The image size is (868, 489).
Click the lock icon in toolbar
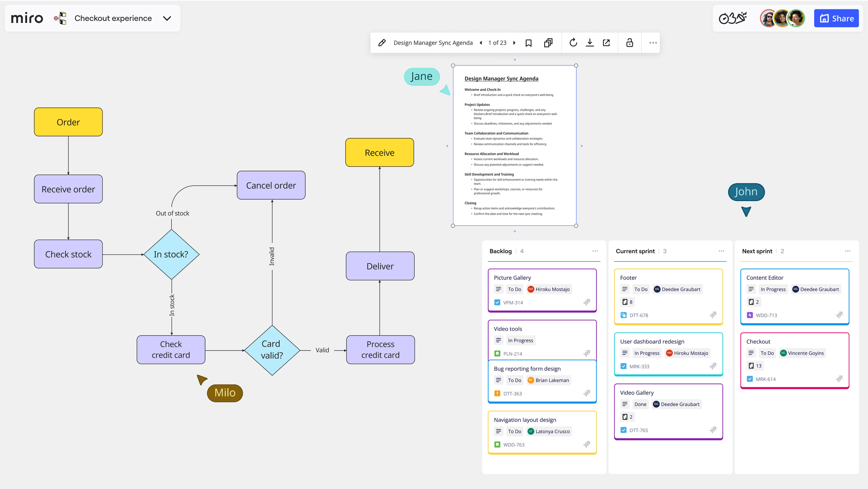point(629,42)
